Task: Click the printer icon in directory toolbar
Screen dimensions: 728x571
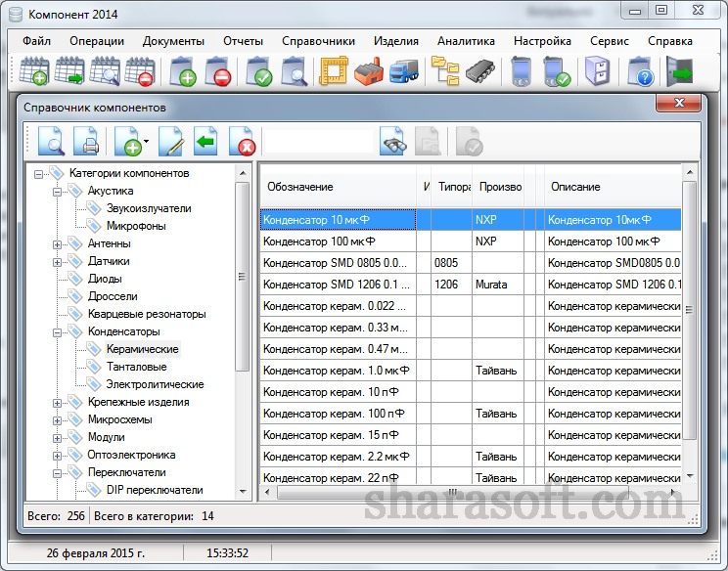Action: tap(86, 141)
